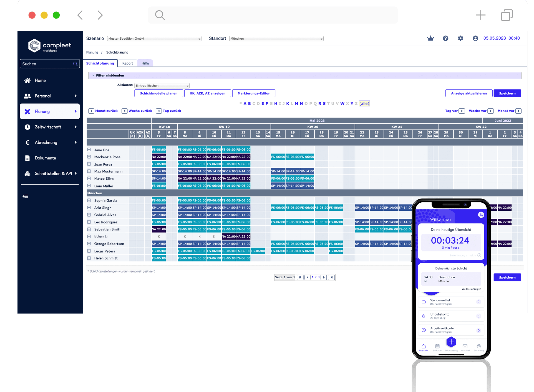Click the crown icon in header

(x=430, y=39)
